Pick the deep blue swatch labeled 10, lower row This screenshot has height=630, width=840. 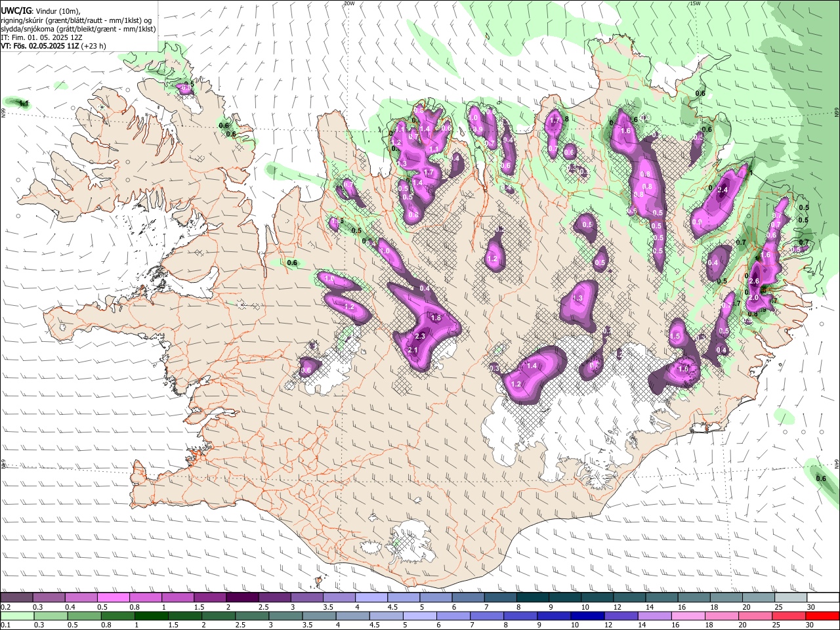(x=586, y=616)
